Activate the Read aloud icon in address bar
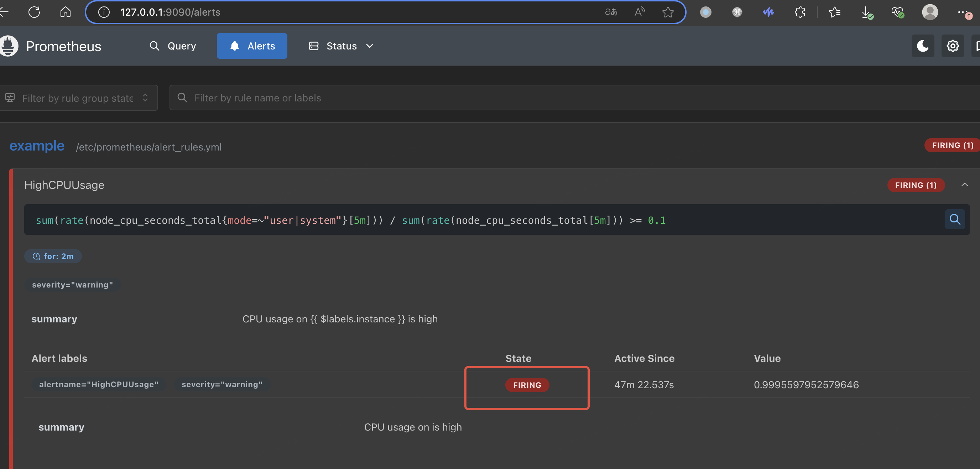 [x=640, y=12]
